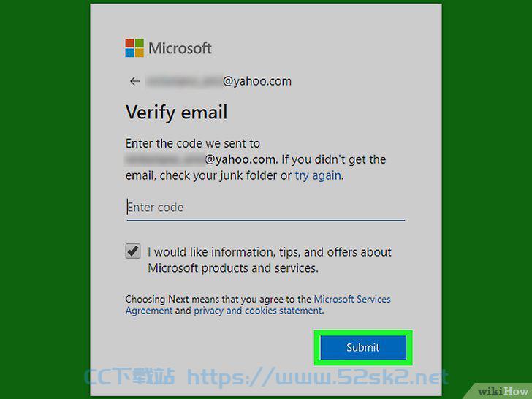Click the bold Next word in the disclaimer
The image size is (532, 399).
[178, 300]
